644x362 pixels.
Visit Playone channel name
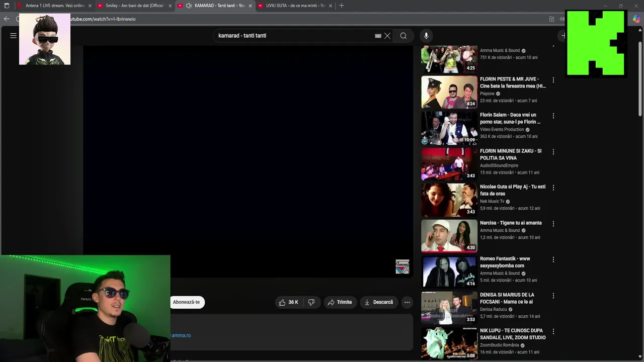click(x=487, y=94)
